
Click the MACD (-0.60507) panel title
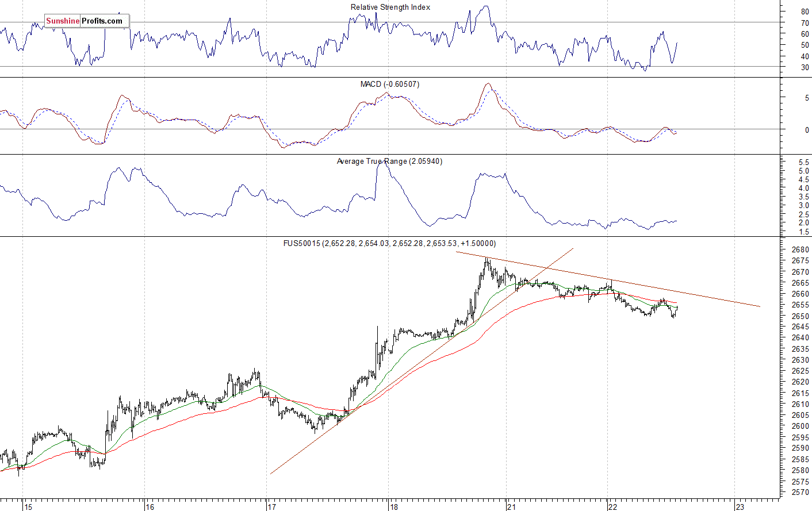pyautogui.click(x=390, y=84)
